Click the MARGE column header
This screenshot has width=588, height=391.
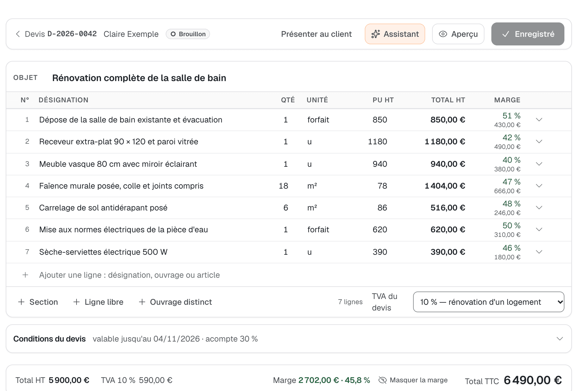(x=507, y=100)
